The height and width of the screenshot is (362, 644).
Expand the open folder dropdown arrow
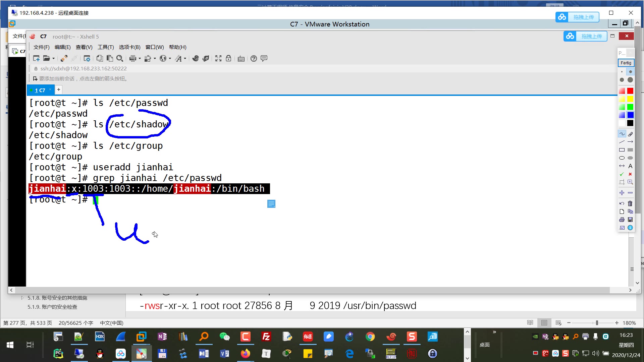[53, 59]
